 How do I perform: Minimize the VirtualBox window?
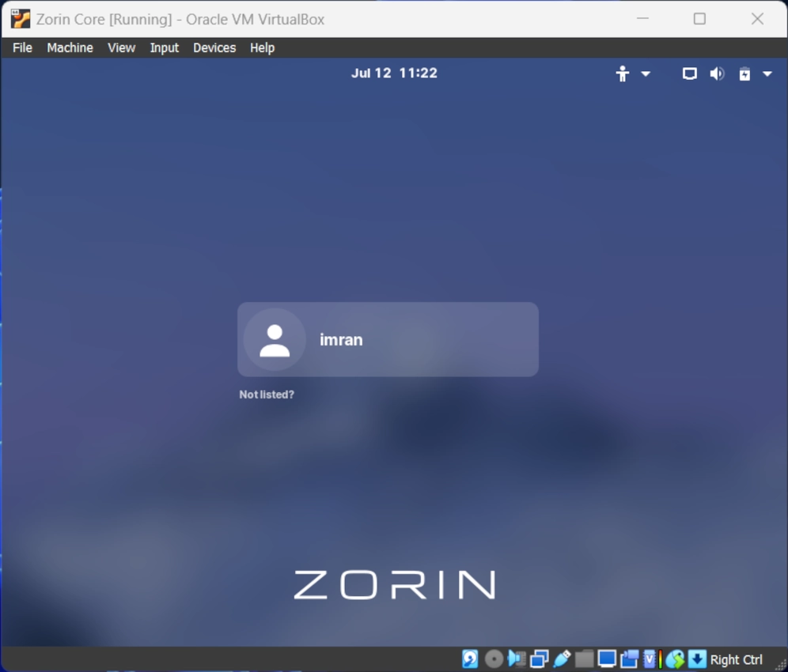[642, 19]
